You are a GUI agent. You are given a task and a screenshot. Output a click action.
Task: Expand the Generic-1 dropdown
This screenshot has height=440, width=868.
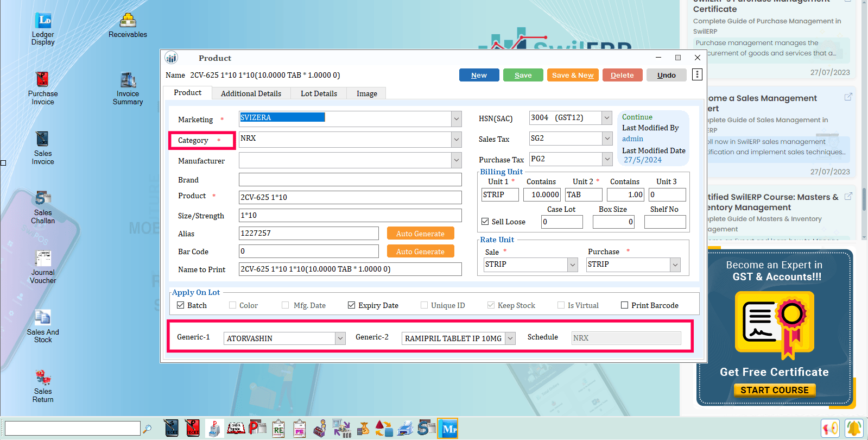coord(340,338)
